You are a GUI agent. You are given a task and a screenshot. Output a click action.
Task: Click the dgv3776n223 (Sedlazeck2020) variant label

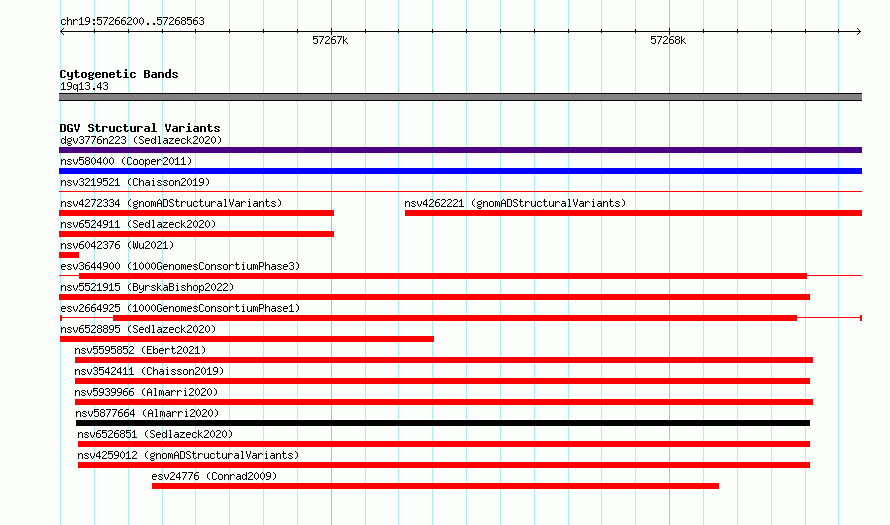pyautogui.click(x=141, y=140)
